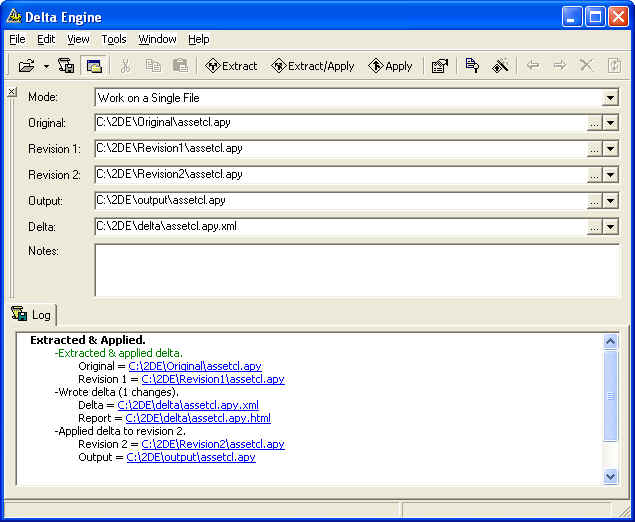
Task: Open the Output assetcl.apy link in log
Action: tap(191, 457)
